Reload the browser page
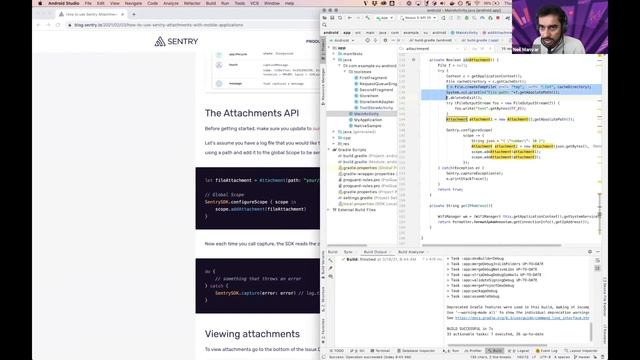Viewport: 640px width, 360px height. 58,25
